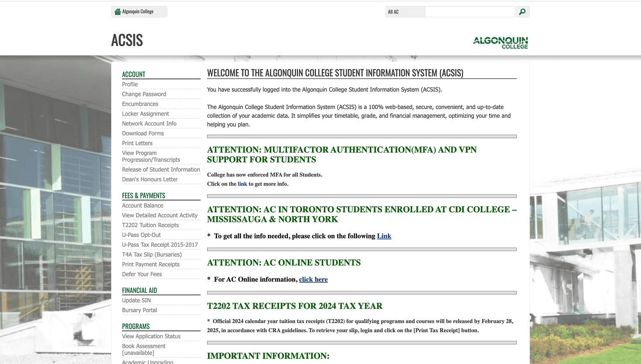641x364 pixels.
Task: Click the AC Online 'click here' link
Action: pyautogui.click(x=314, y=279)
